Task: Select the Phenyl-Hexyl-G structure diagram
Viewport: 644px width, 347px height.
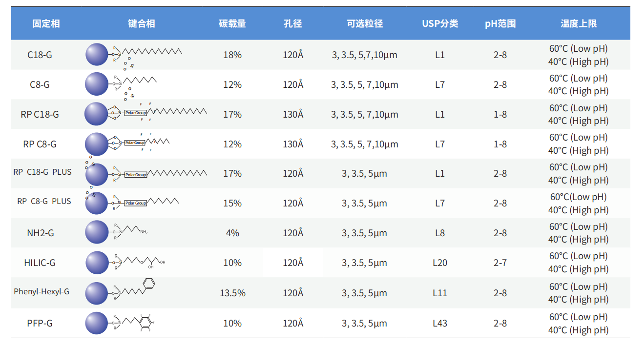Action: [x=120, y=292]
